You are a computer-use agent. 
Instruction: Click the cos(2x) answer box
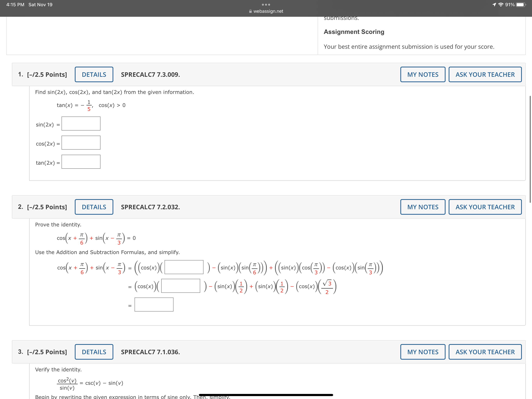tap(81, 142)
